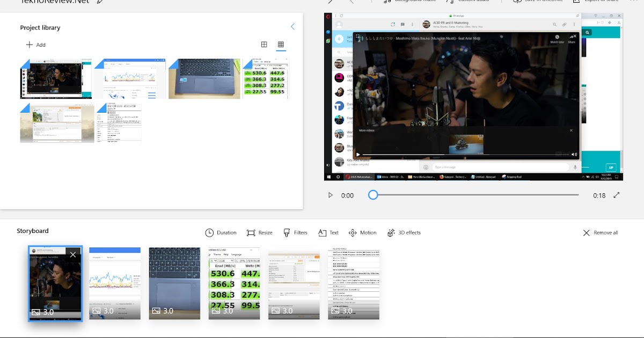This screenshot has width=644, height=338.
Task: Select the laptop keyboard clip in Storyboard
Action: (x=174, y=283)
